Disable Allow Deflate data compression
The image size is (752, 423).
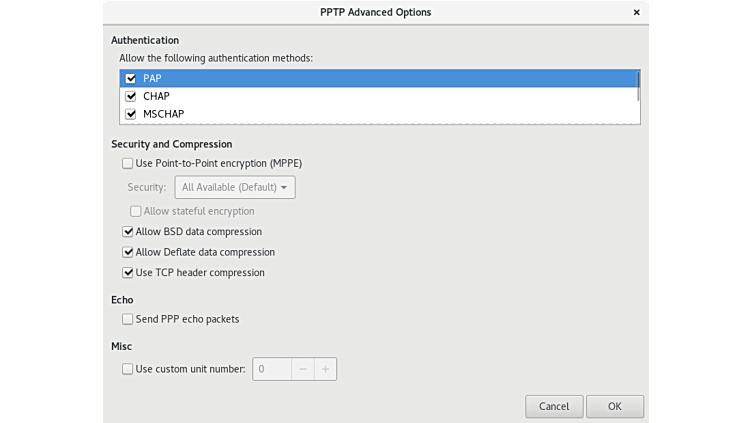pos(128,252)
